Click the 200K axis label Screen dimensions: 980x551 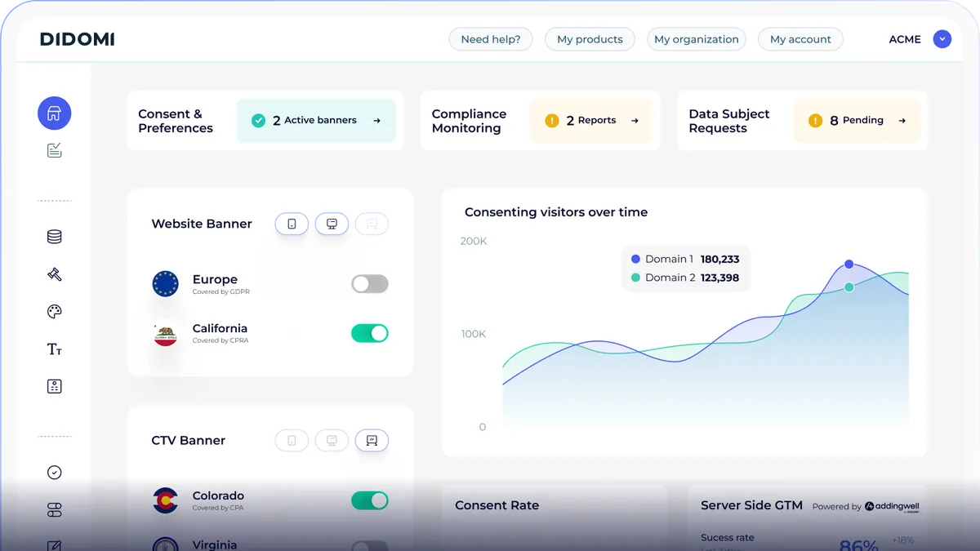pos(474,241)
